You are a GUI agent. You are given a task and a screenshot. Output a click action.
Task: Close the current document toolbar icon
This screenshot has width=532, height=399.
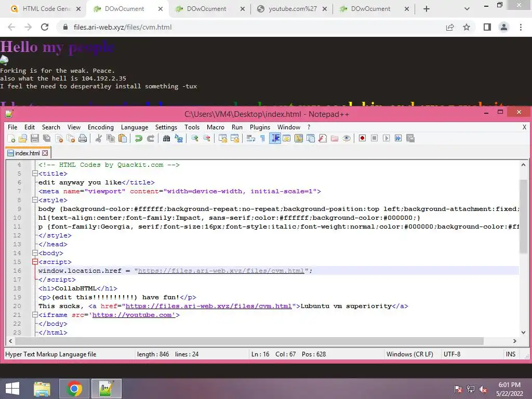point(59,138)
